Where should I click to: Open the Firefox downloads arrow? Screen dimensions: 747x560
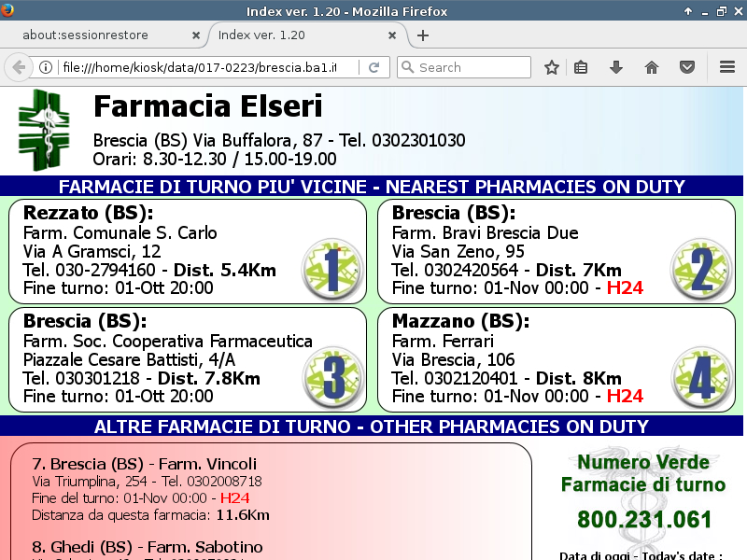coord(616,67)
